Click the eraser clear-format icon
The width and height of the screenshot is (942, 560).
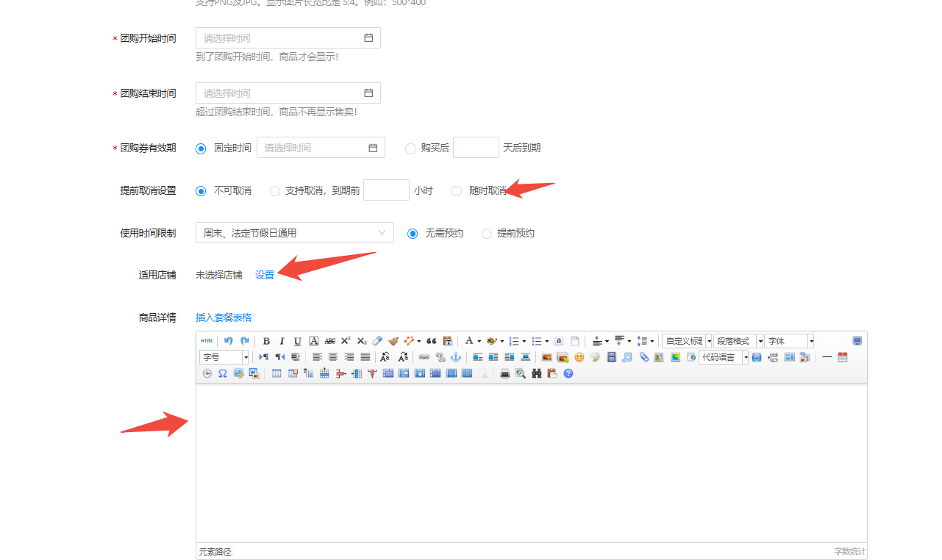(x=377, y=341)
